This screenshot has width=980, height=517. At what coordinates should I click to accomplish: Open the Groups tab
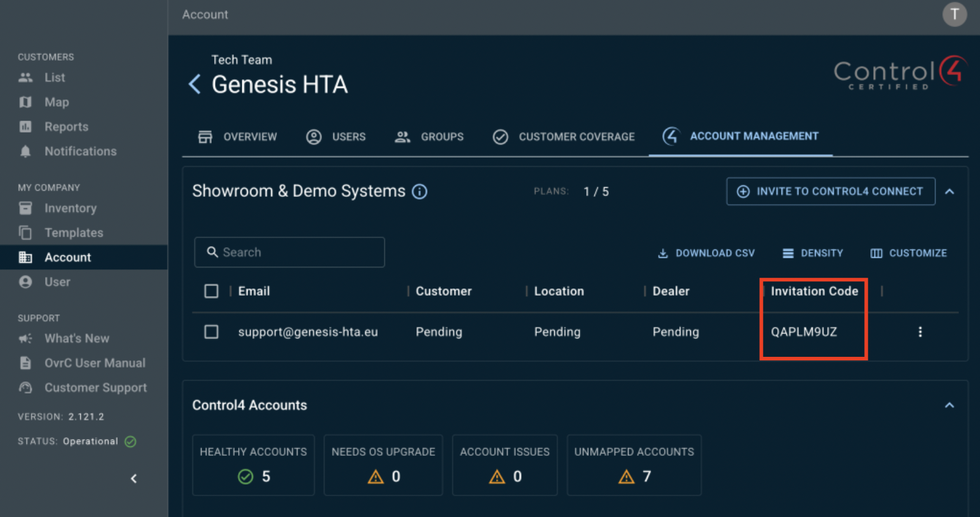coord(429,137)
